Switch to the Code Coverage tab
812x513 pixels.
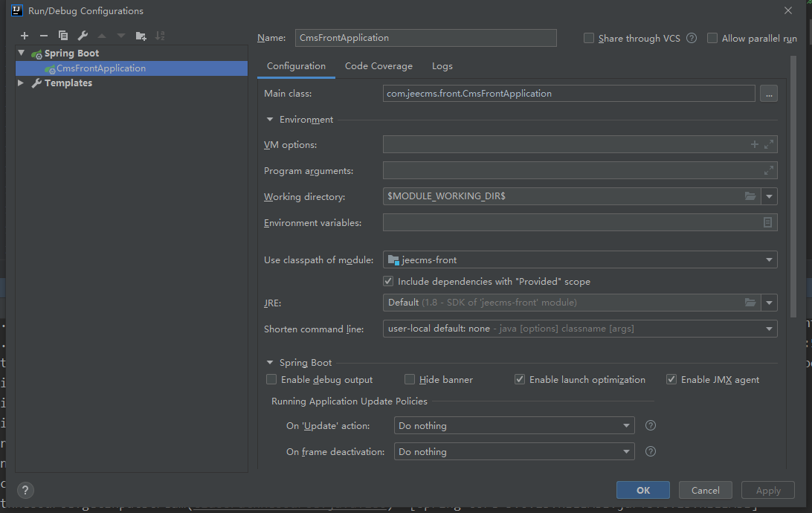click(378, 66)
